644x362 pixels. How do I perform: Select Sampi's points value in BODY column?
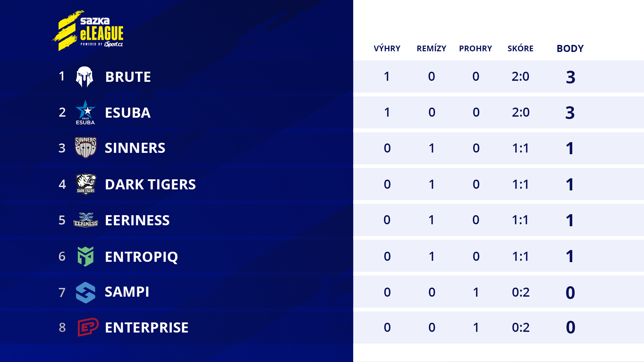pos(570,293)
